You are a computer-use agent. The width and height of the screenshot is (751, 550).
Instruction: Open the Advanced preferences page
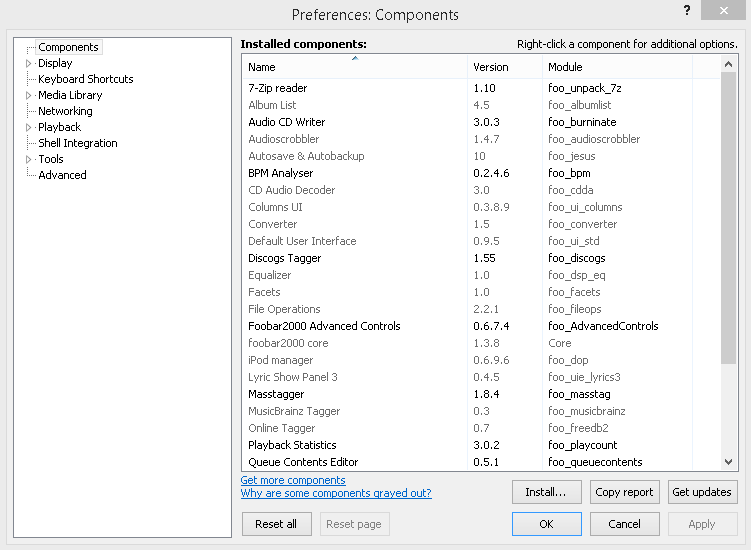pyautogui.click(x=62, y=175)
